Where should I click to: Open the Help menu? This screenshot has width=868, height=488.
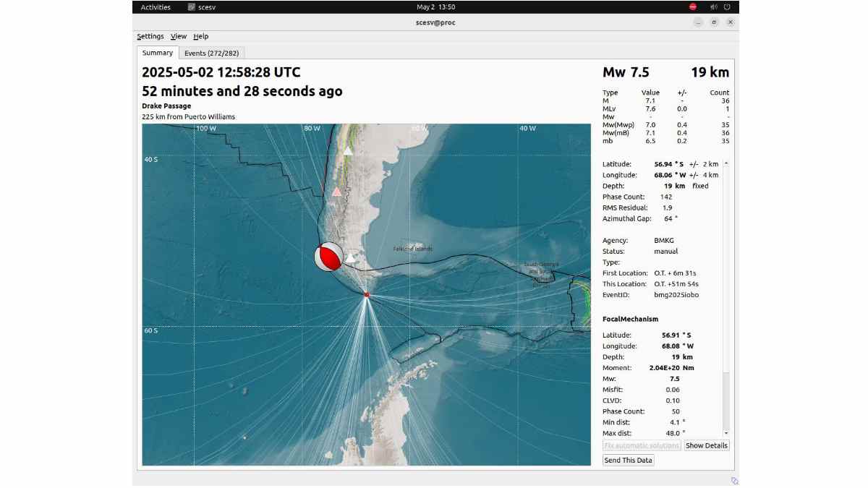click(201, 36)
